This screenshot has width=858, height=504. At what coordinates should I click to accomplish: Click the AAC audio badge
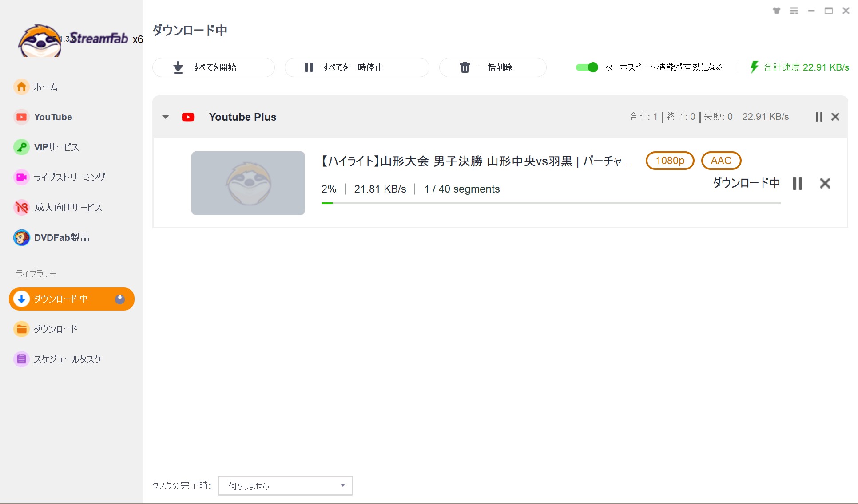coord(721,161)
